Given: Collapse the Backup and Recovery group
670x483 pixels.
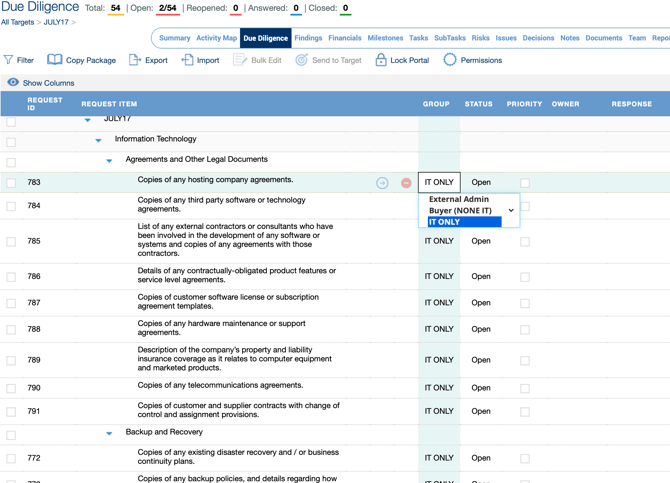Looking at the screenshot, I should [109, 433].
